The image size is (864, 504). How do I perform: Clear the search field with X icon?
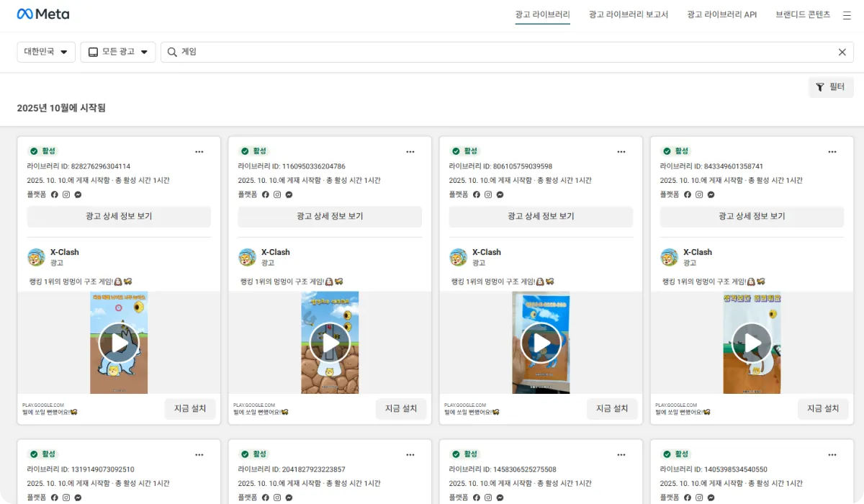pyautogui.click(x=842, y=52)
